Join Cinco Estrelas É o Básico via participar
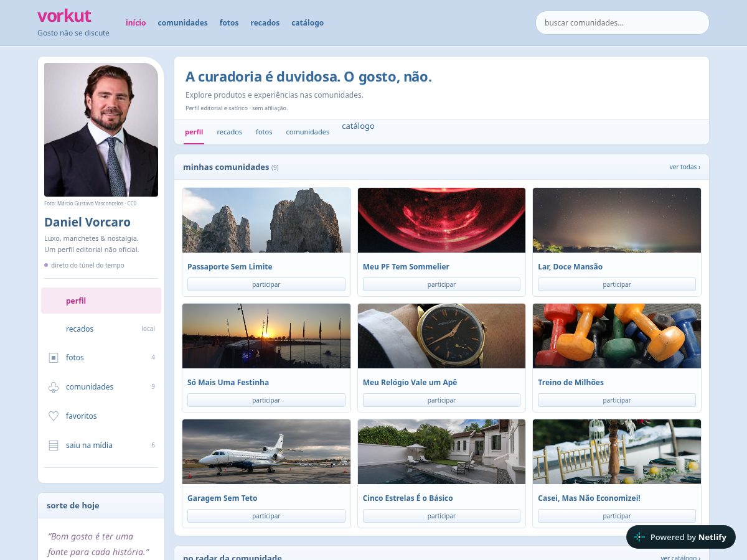The width and height of the screenshot is (747, 560). 441,516
